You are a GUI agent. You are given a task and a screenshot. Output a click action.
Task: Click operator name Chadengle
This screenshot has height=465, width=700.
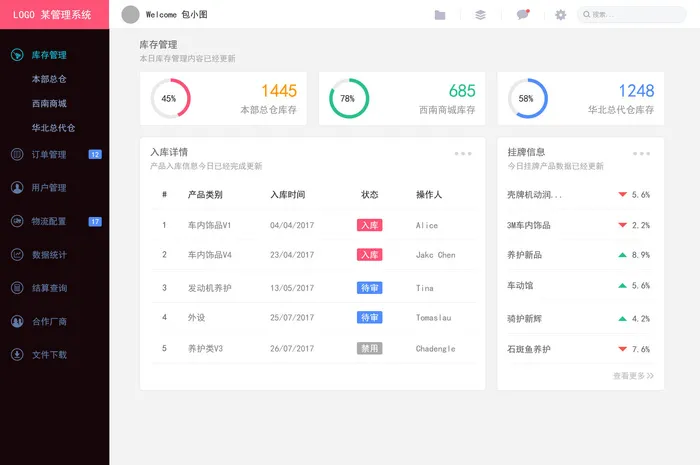[436, 349]
